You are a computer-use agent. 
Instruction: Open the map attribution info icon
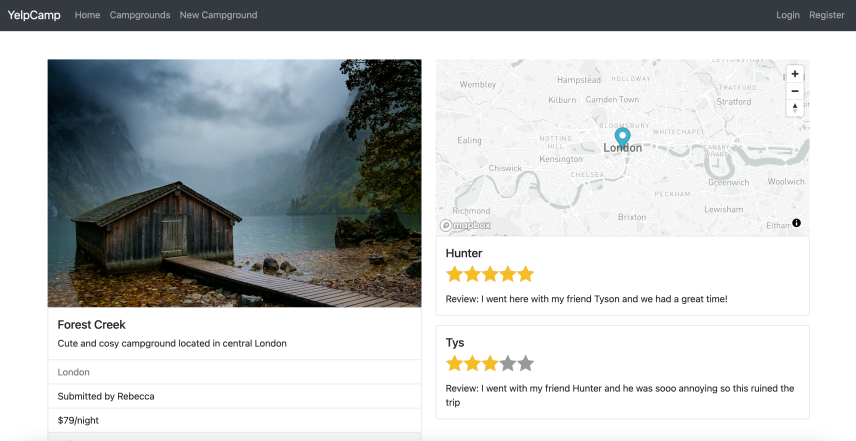click(796, 223)
